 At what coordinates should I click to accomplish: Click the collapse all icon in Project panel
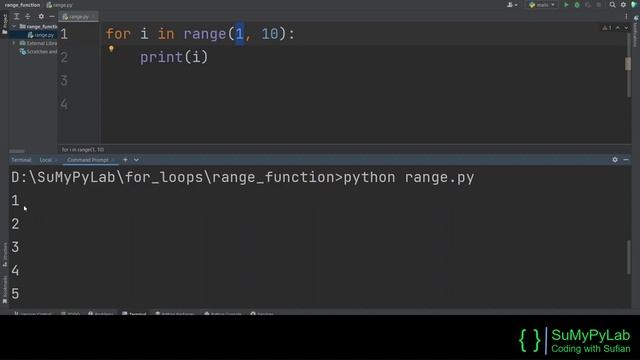coord(28,16)
